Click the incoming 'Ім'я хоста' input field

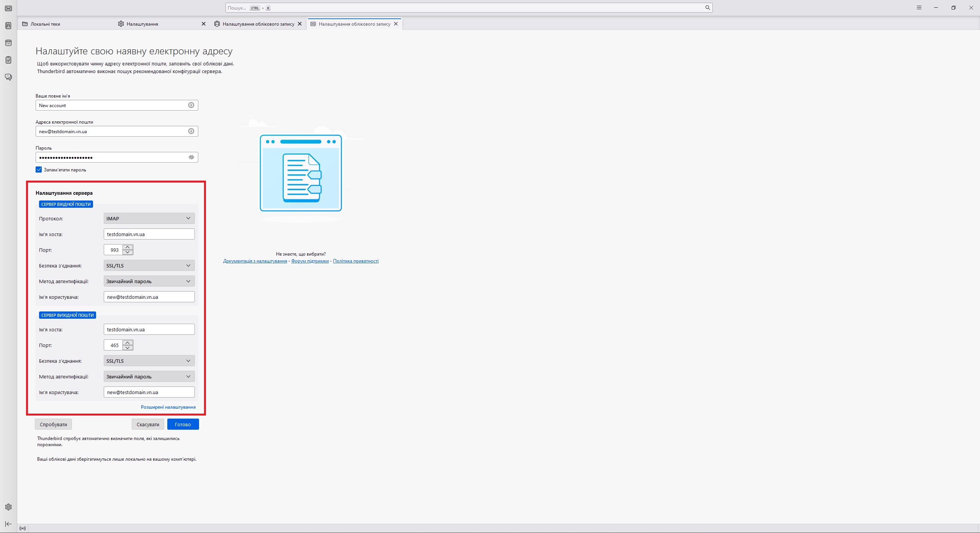[149, 234]
